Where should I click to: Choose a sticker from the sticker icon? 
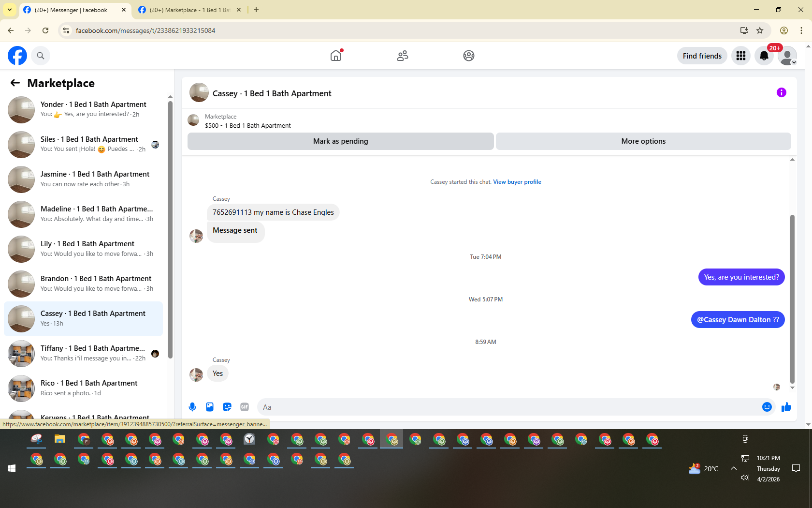point(227,407)
